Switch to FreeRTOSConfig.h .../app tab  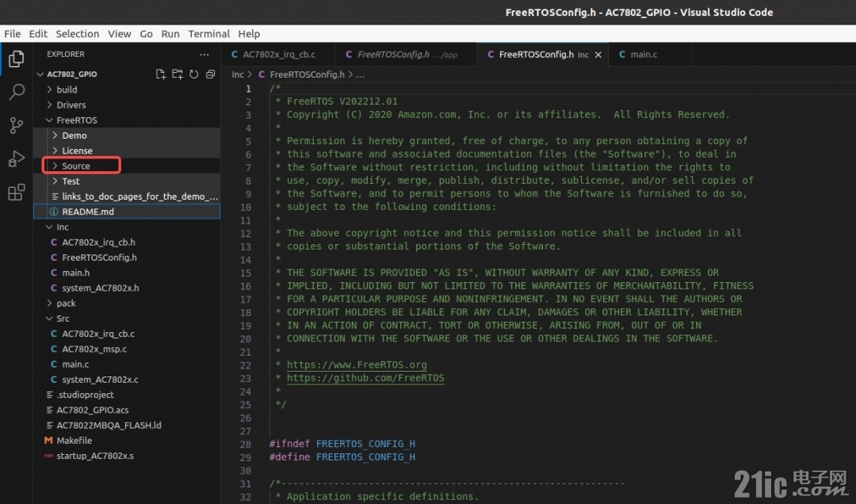[406, 55]
